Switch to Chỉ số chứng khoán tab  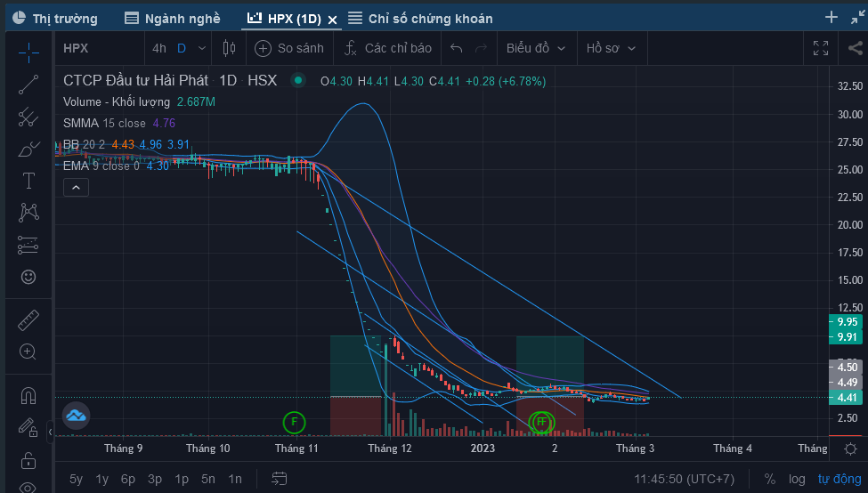[x=420, y=19]
